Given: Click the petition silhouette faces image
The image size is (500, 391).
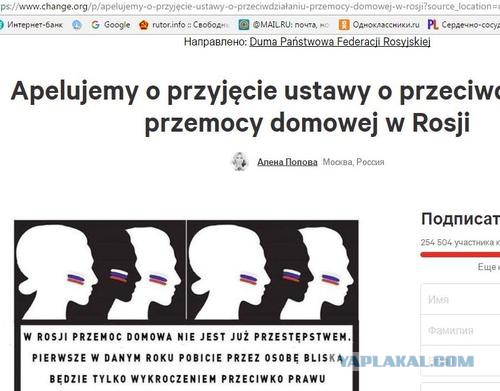Looking at the screenshot, I should 186,305.
